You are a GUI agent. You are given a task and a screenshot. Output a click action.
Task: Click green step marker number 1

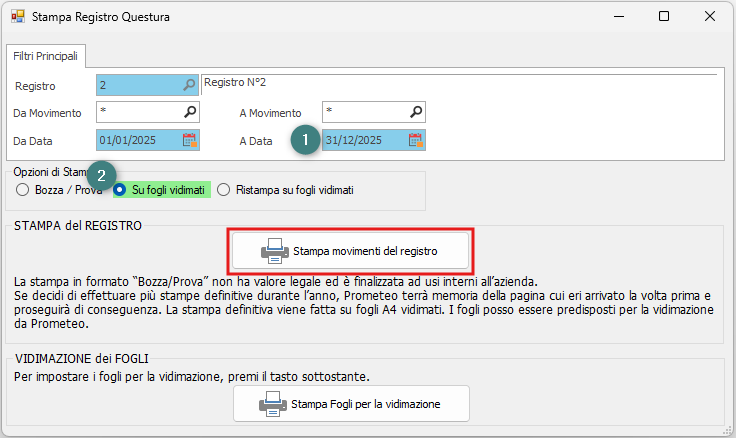[306, 140]
